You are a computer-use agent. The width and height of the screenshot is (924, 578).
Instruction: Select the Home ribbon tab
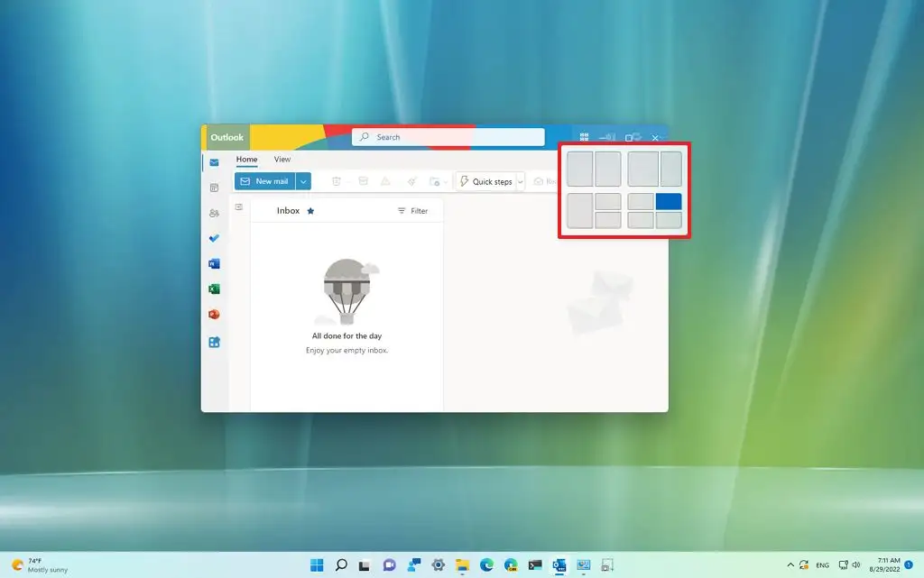tap(246, 159)
